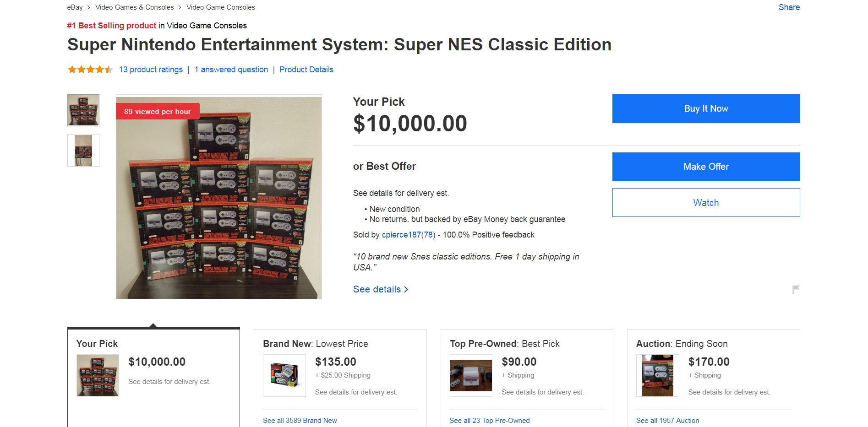Open the Share link
The width and height of the screenshot is (868, 427).
(x=789, y=7)
